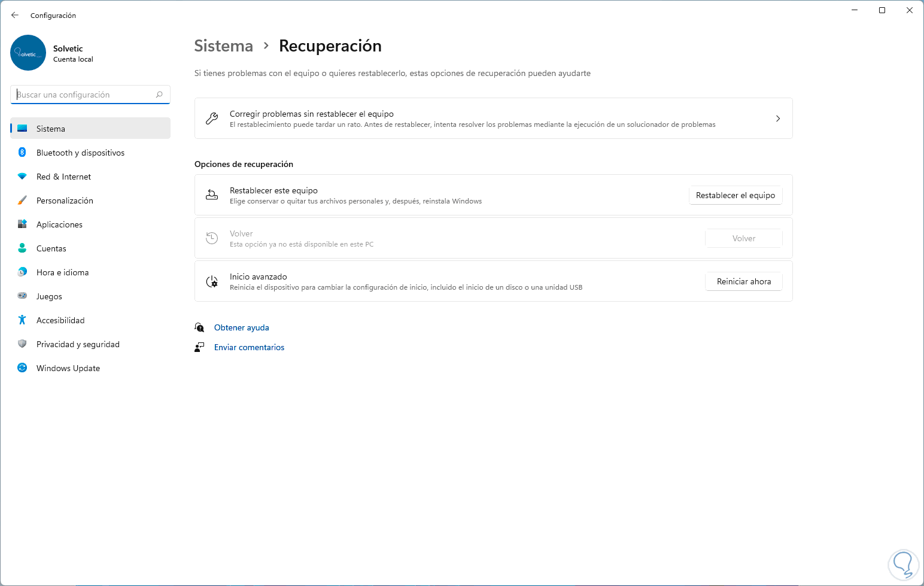Screen dimensions: 924x586
Task: Click the Bluetooth y dispositivos icon
Action: (x=22, y=153)
